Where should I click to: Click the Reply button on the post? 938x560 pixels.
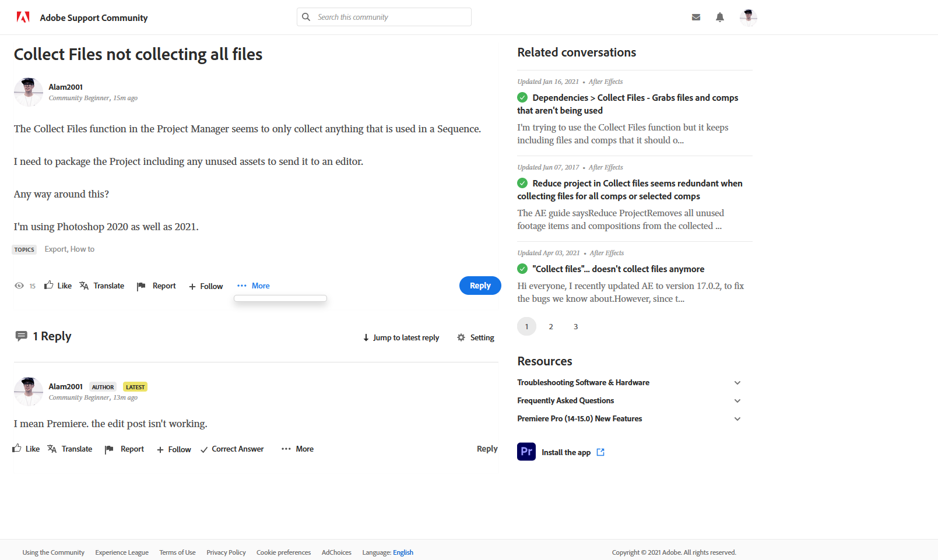coord(480,286)
